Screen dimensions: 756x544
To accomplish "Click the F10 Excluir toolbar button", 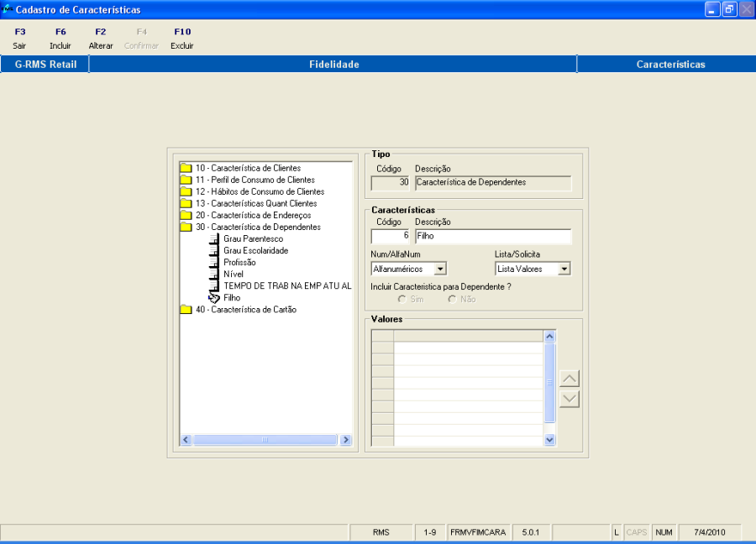I will 182,39.
